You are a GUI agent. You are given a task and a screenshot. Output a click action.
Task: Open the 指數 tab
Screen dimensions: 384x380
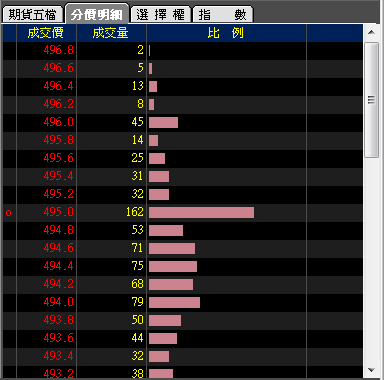pyautogui.click(x=223, y=14)
